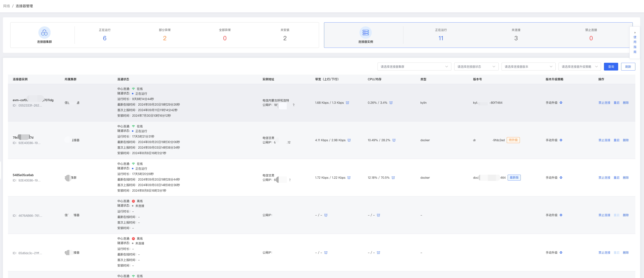The width and height of the screenshot is (644, 278).
Task: Open upgrade policy gear for ID 4676AB66 row
Action: pos(561,215)
